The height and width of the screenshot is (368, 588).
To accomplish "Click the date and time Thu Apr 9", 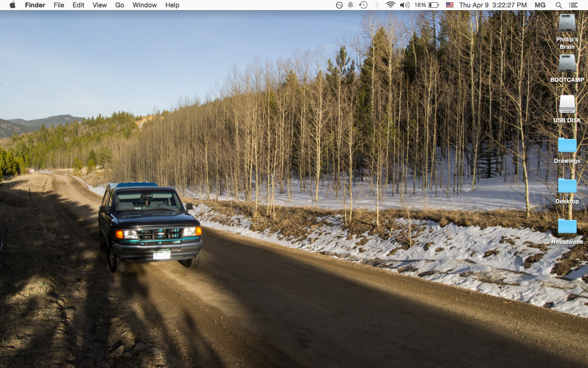I will tap(493, 5).
